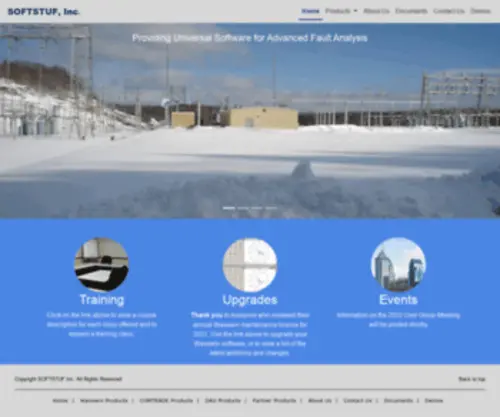Click the hero headline about Advanced Fault Analysis
Viewport: 500px width, 417px height.
250,38
